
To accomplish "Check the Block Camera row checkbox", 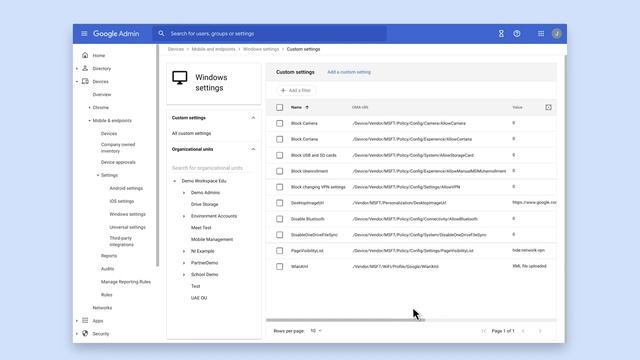I will coord(280,123).
